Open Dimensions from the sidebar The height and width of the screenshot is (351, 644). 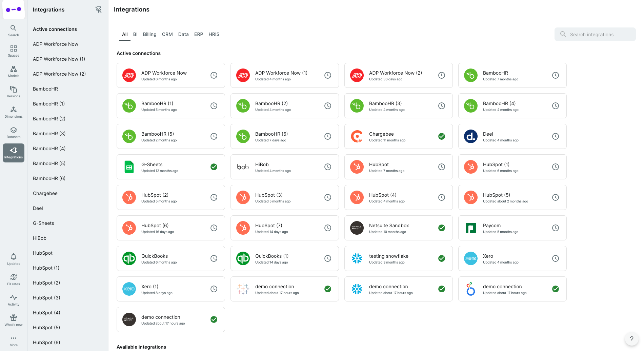(x=14, y=112)
